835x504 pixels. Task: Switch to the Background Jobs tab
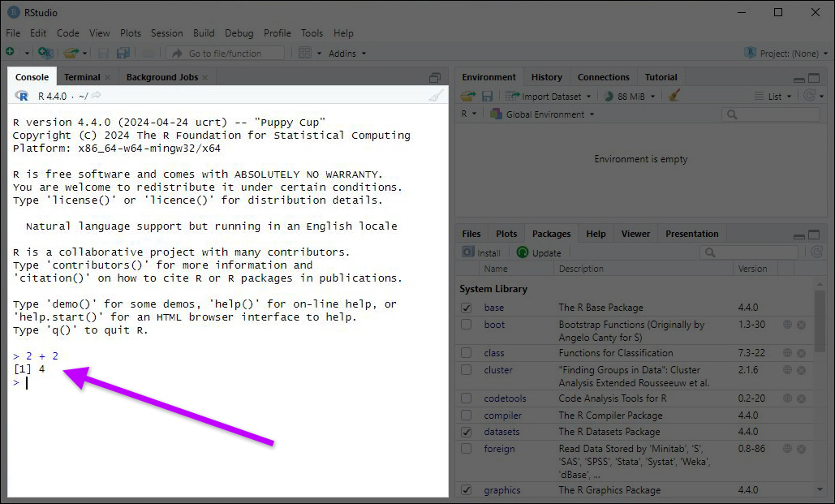tap(162, 77)
